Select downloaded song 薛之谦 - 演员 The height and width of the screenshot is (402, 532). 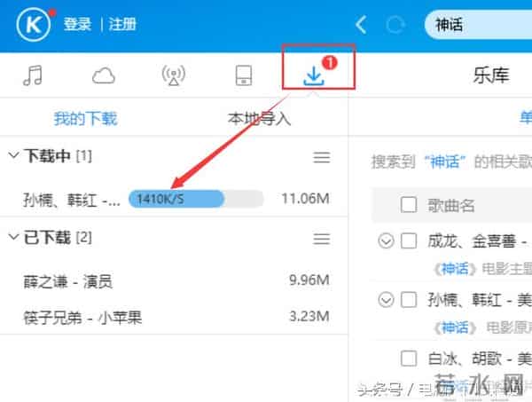click(x=68, y=281)
